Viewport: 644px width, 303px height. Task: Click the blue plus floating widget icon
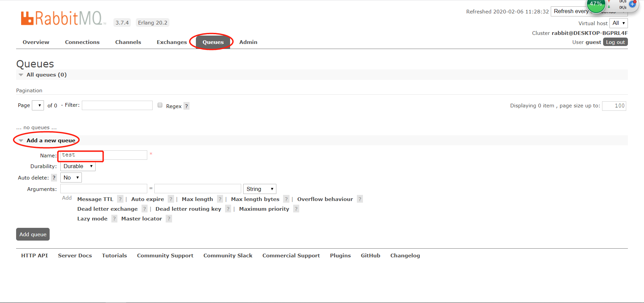(632, 4)
